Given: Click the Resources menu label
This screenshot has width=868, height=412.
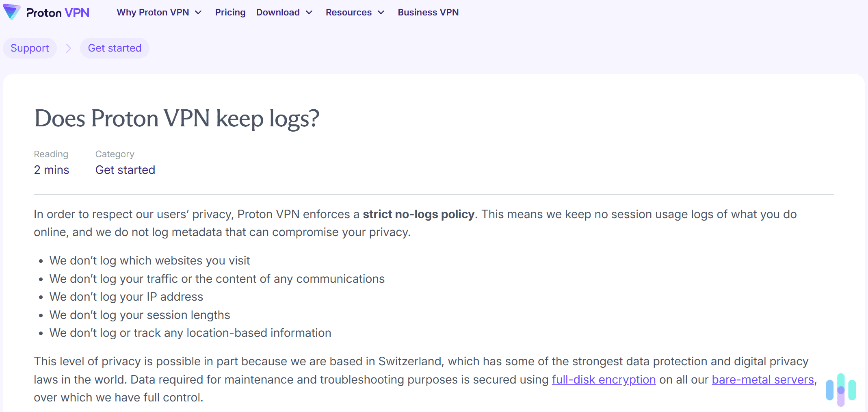Looking at the screenshot, I should pyautogui.click(x=348, y=13).
